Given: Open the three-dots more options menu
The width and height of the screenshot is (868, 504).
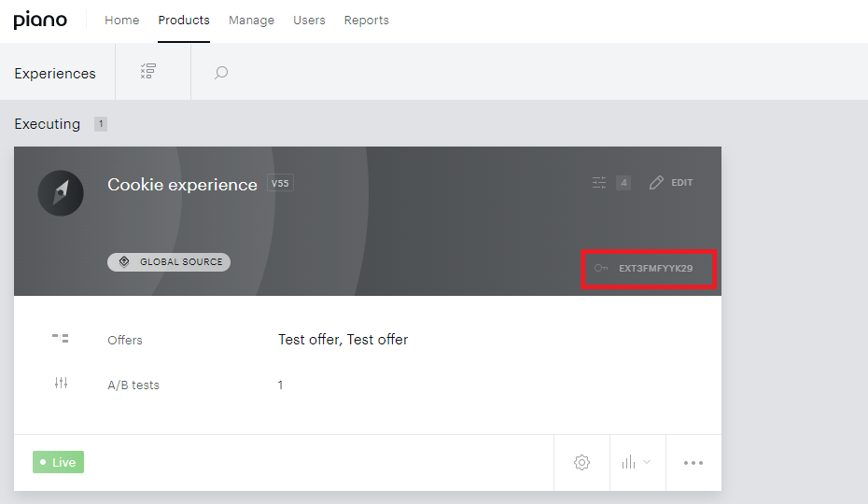Looking at the screenshot, I should pyautogui.click(x=693, y=462).
